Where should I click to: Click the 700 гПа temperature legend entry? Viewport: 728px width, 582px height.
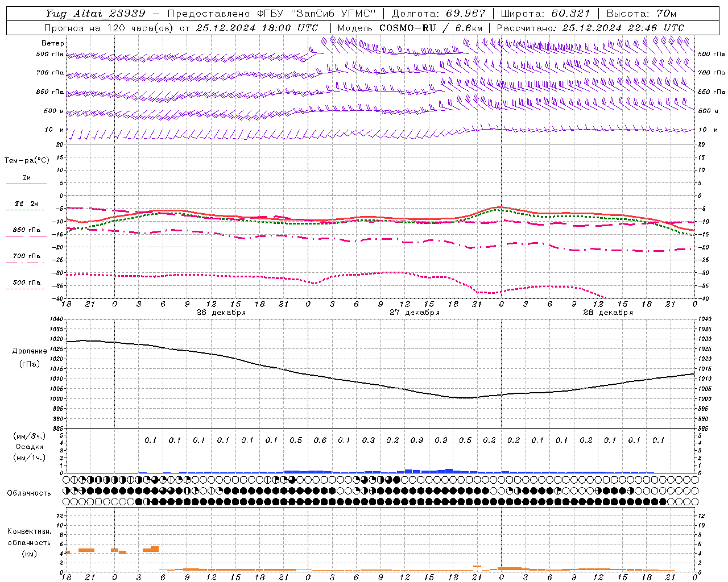27,256
